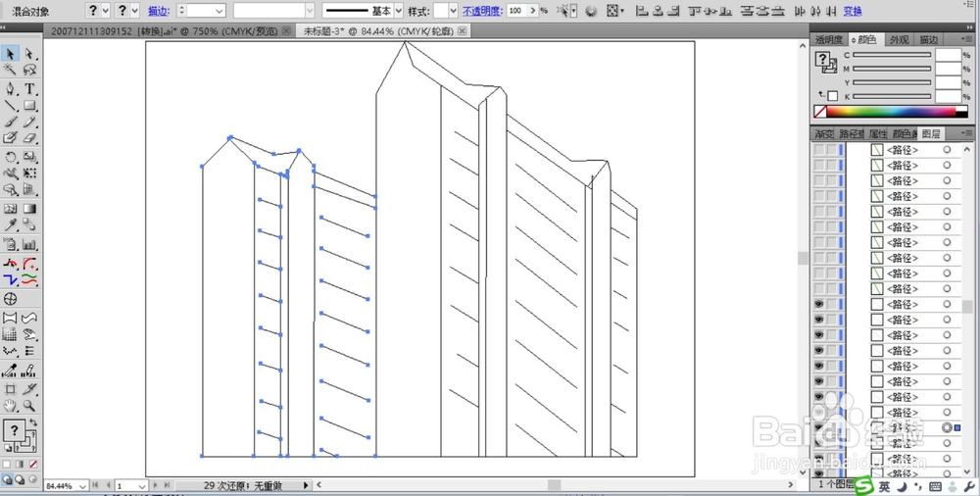Open the 样式 graphic style dropdown

point(453,11)
